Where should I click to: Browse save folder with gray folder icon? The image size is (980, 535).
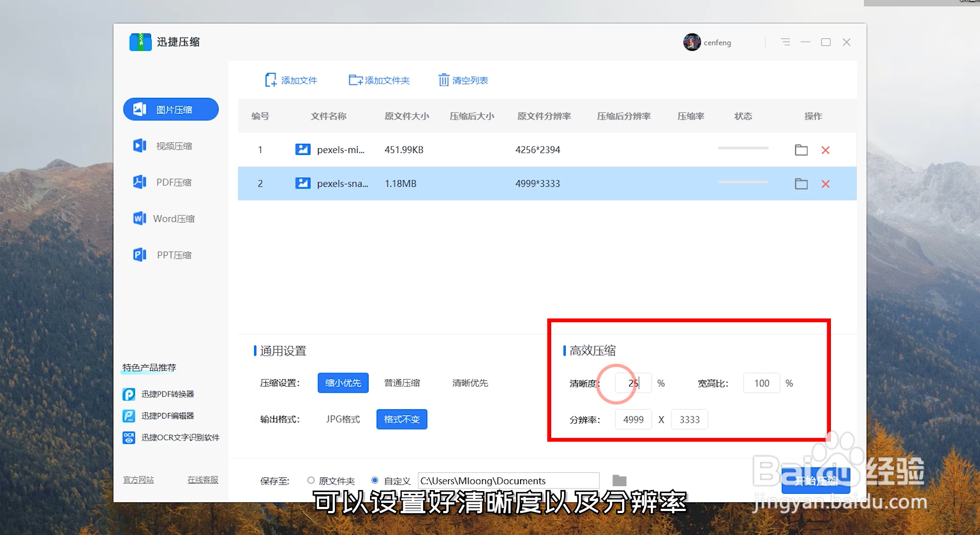pyautogui.click(x=619, y=480)
